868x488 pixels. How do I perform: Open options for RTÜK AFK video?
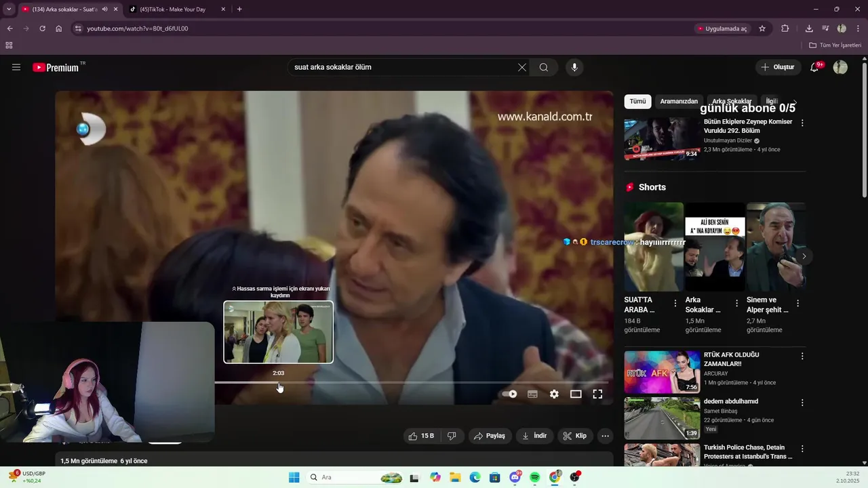(x=802, y=356)
